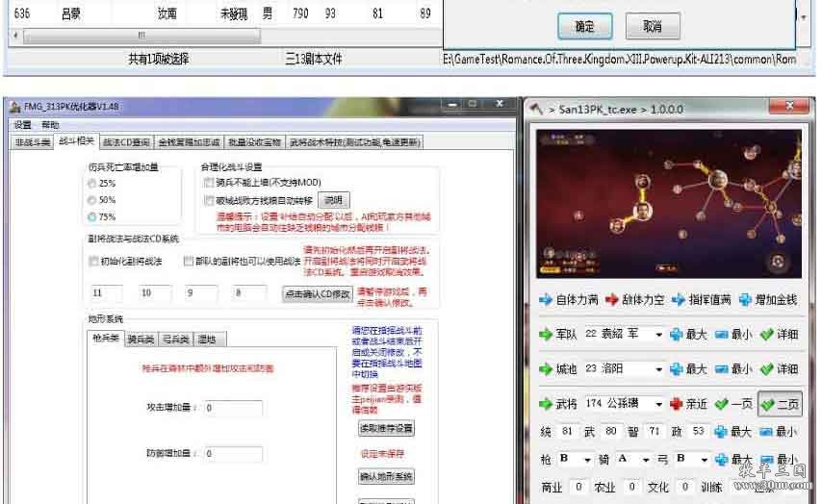
Task: Click 汝南 cell in top table
Action: coord(167,13)
